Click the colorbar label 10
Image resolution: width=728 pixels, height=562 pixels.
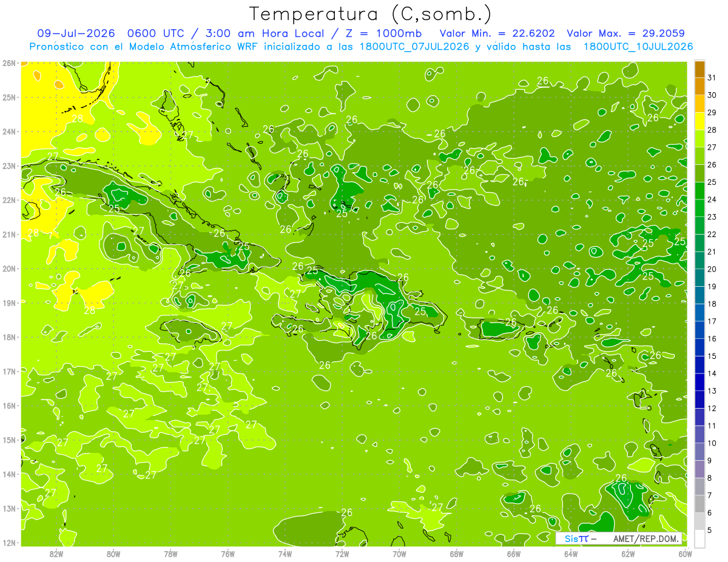(712, 443)
